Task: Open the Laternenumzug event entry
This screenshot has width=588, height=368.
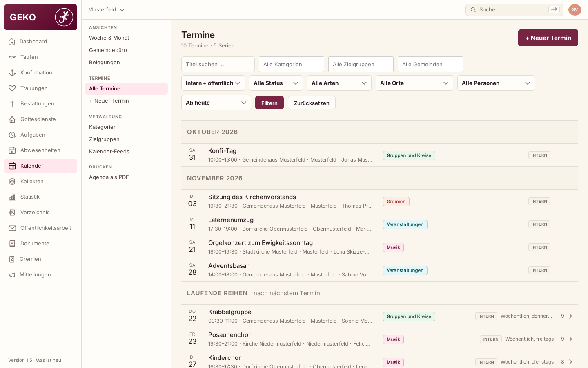Action: point(380,224)
